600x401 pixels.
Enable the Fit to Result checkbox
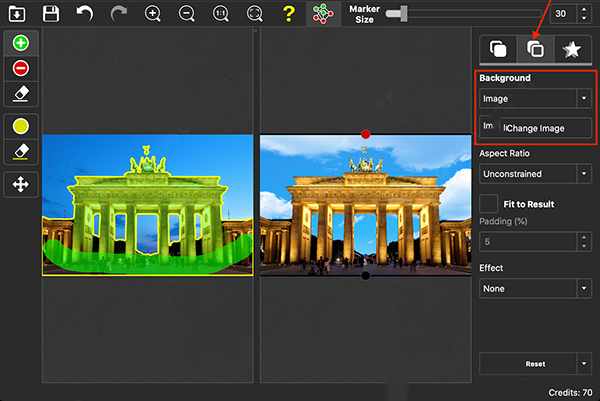(x=489, y=204)
